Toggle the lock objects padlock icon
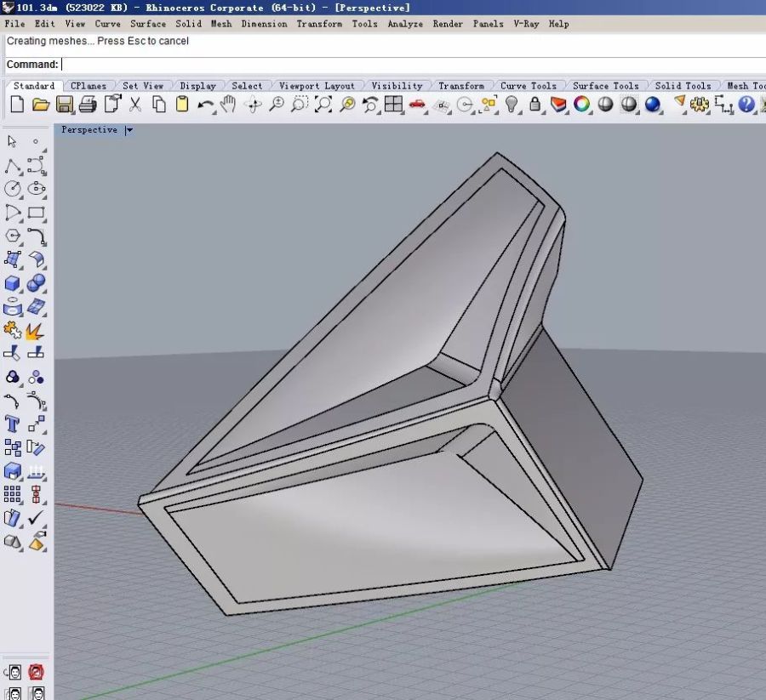Image resolution: width=766 pixels, height=700 pixels. click(535, 105)
